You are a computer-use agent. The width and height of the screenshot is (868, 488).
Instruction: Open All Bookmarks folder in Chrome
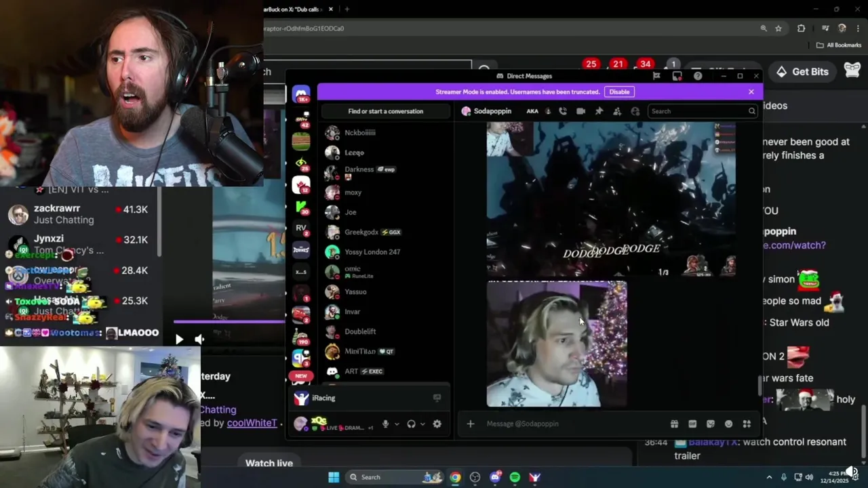pyautogui.click(x=839, y=45)
